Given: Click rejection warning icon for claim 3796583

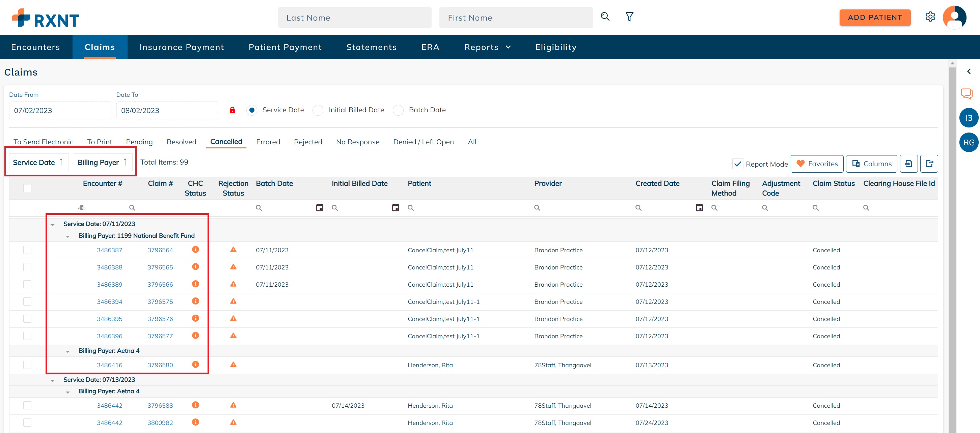Looking at the screenshot, I should (233, 405).
